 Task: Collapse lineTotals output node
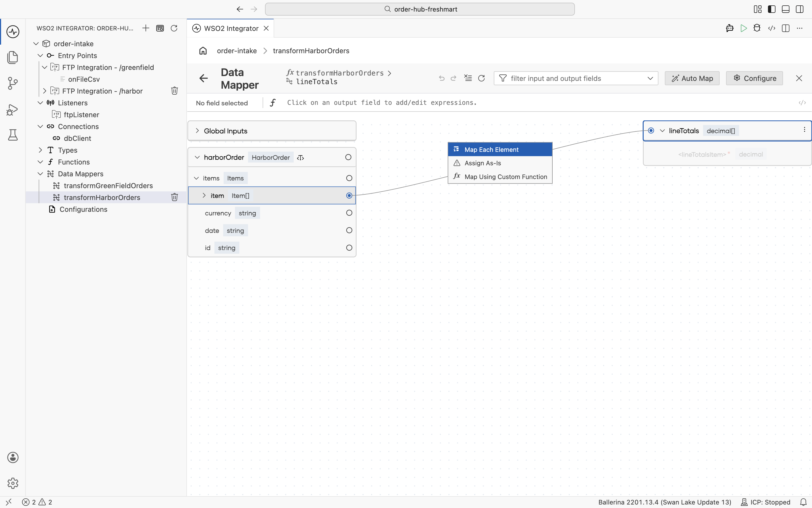click(x=662, y=131)
